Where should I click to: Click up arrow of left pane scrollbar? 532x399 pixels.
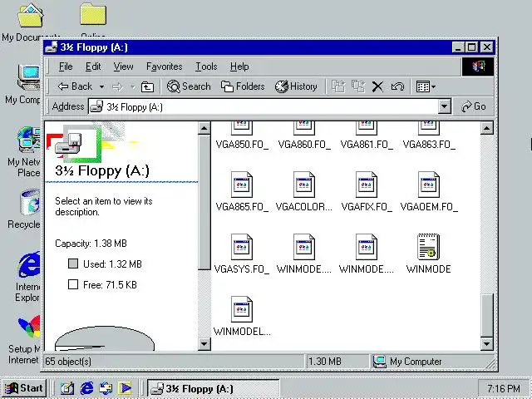(204, 128)
